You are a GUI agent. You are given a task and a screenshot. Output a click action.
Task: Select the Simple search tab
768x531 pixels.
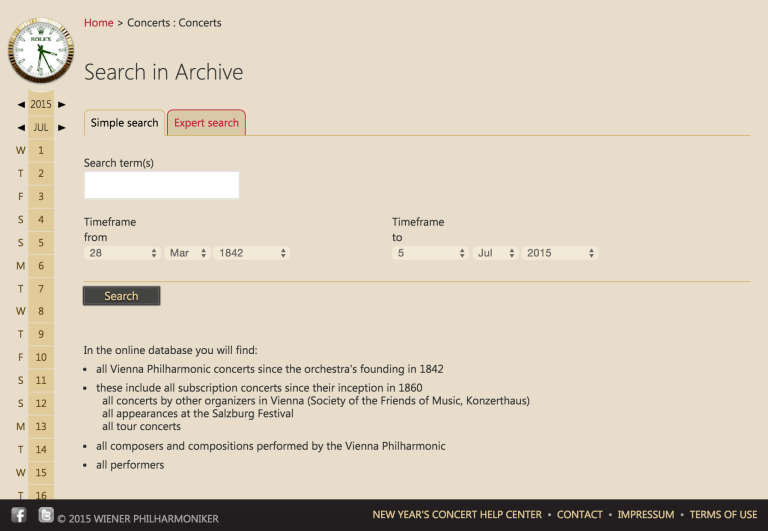(124, 123)
